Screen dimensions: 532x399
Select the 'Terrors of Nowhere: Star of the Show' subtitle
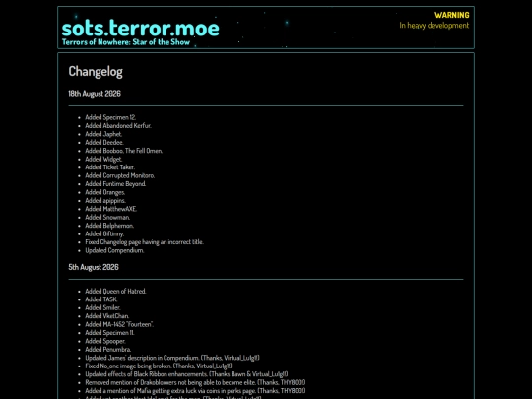pyautogui.click(x=126, y=42)
